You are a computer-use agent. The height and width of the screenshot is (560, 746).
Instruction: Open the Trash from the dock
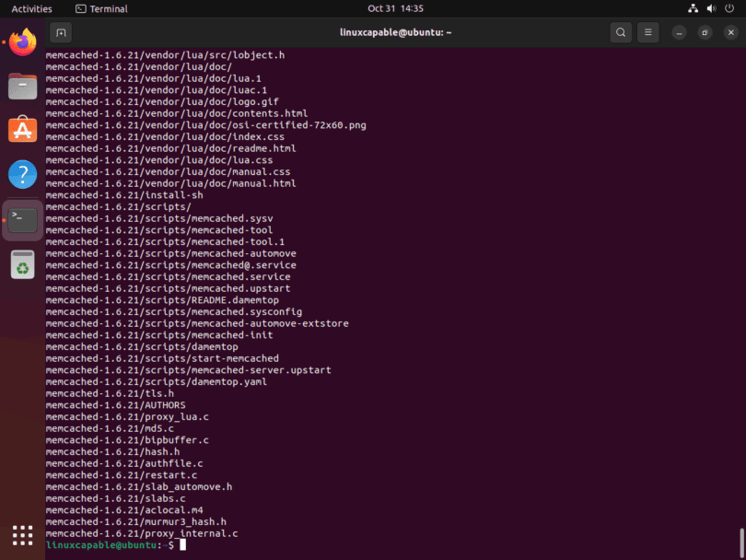point(23,265)
